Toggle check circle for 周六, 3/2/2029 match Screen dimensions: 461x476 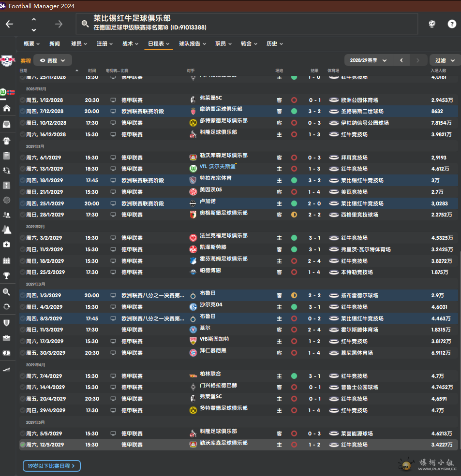click(22, 238)
